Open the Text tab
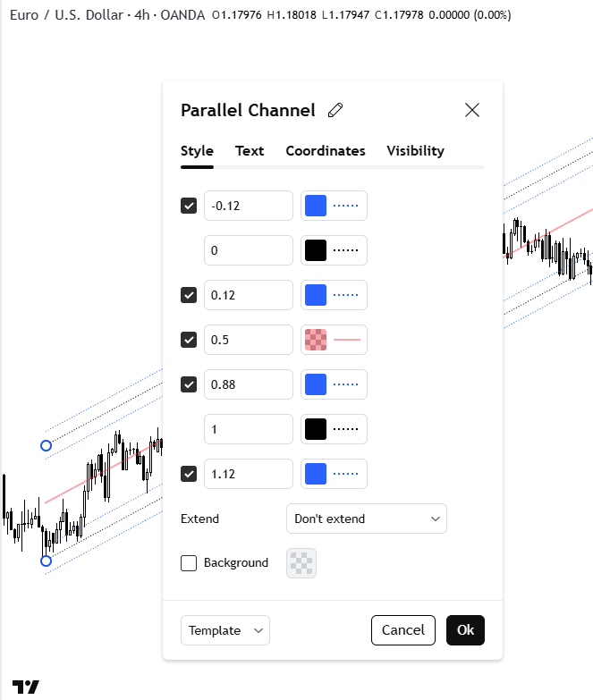 (x=250, y=151)
